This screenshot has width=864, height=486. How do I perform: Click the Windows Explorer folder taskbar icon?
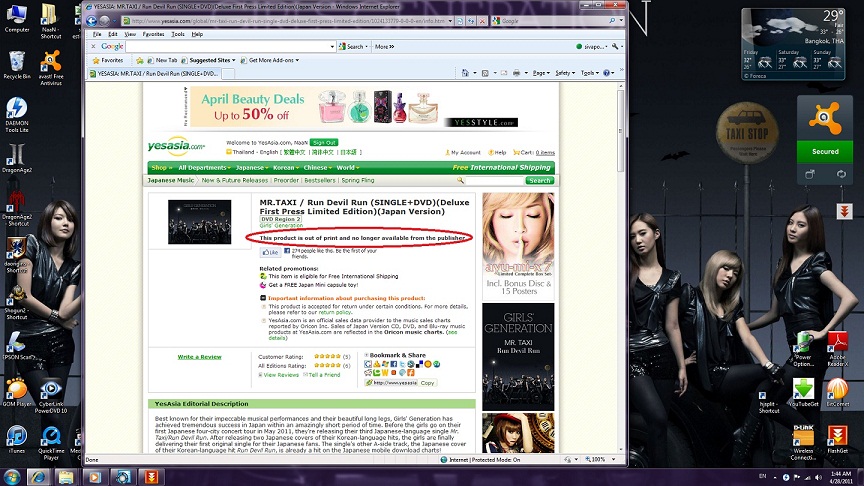tap(66, 477)
